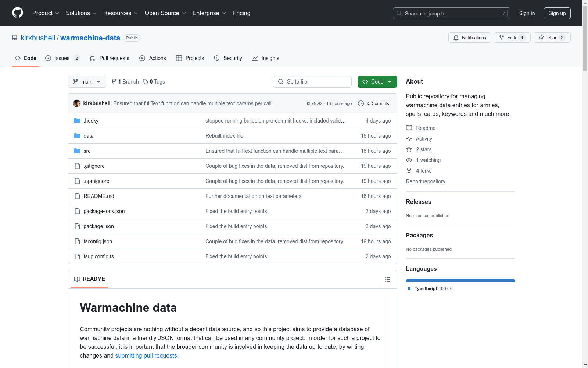Click the src folder icon
The width and height of the screenshot is (588, 368).
tap(77, 151)
